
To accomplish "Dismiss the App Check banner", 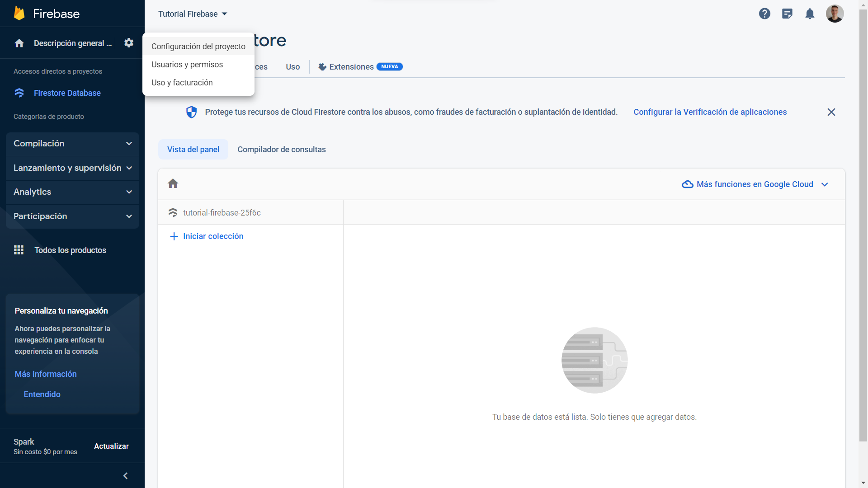I will [831, 112].
